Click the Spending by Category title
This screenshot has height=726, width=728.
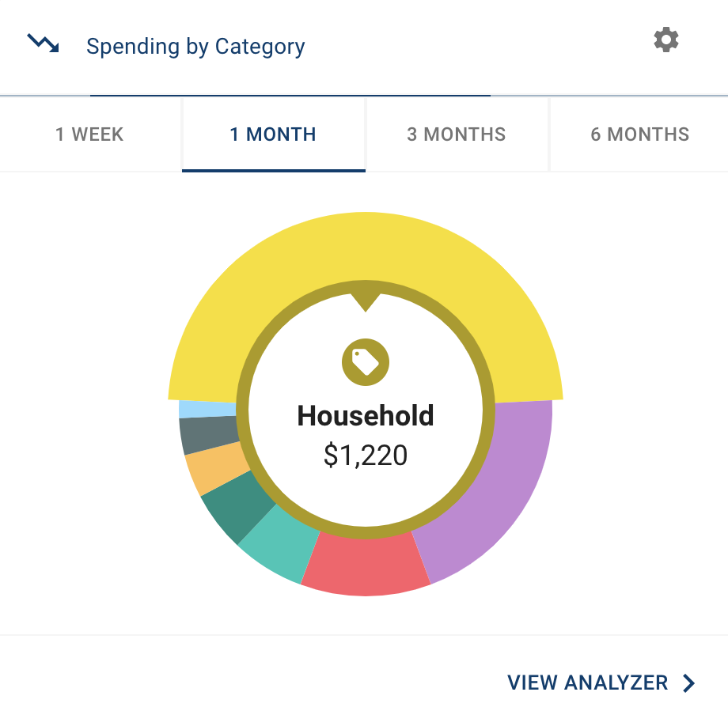(x=195, y=47)
